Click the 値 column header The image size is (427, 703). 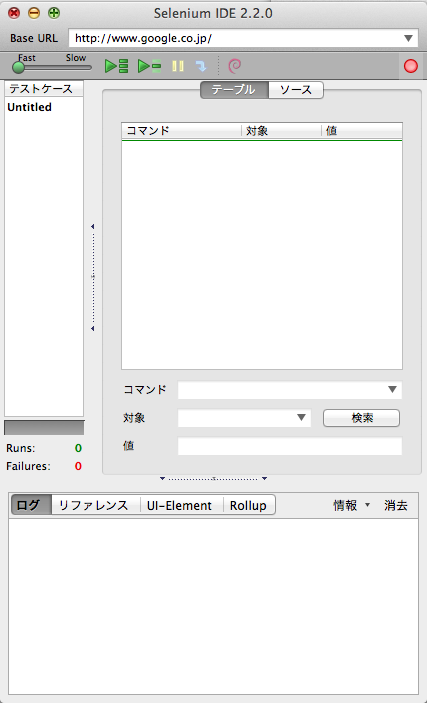(x=362, y=131)
